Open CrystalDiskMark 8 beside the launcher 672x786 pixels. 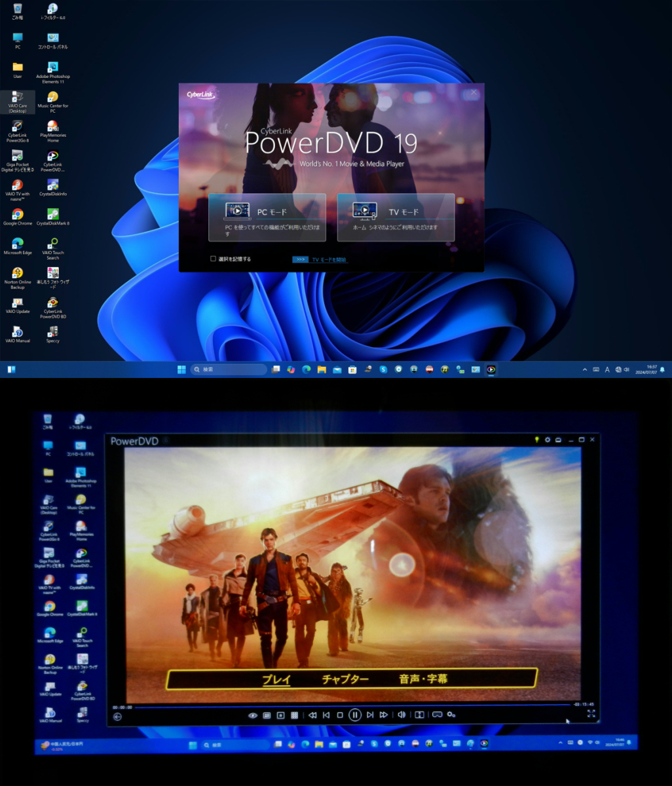point(53,217)
